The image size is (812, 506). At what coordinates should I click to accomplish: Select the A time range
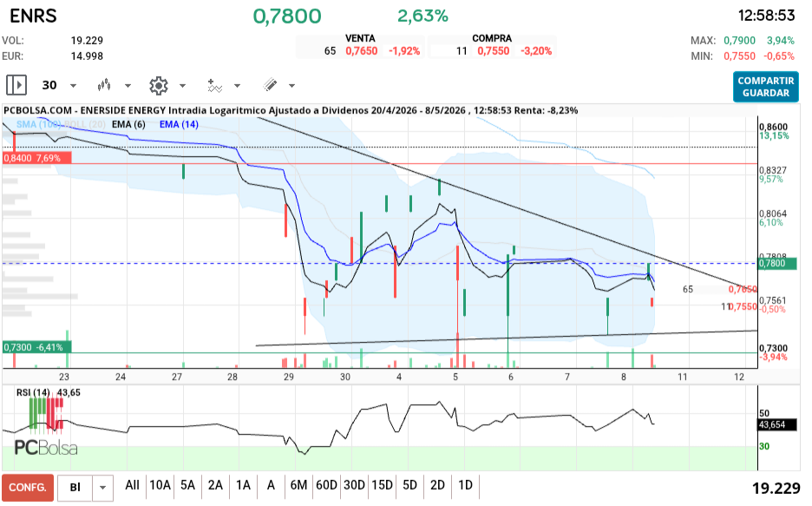point(271,485)
